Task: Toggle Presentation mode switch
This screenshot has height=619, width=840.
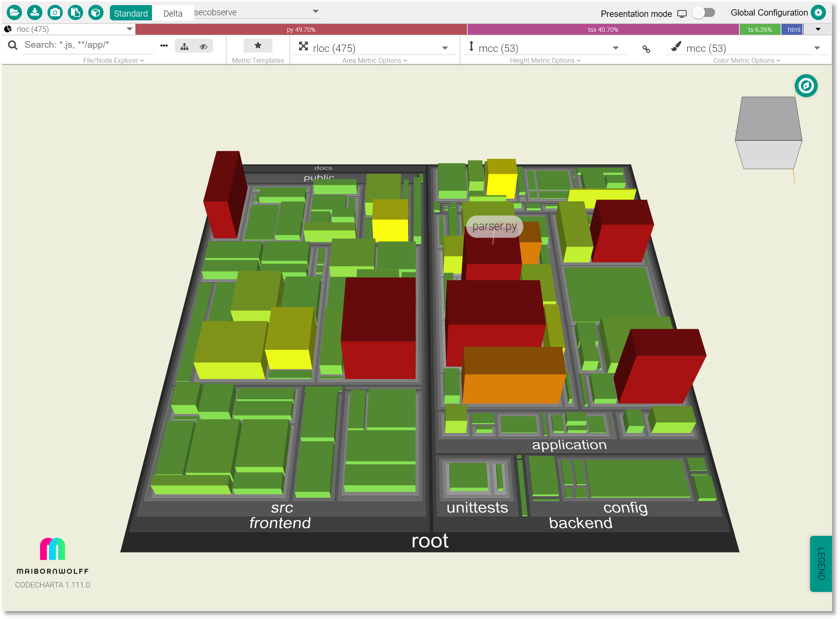Action: click(x=704, y=13)
